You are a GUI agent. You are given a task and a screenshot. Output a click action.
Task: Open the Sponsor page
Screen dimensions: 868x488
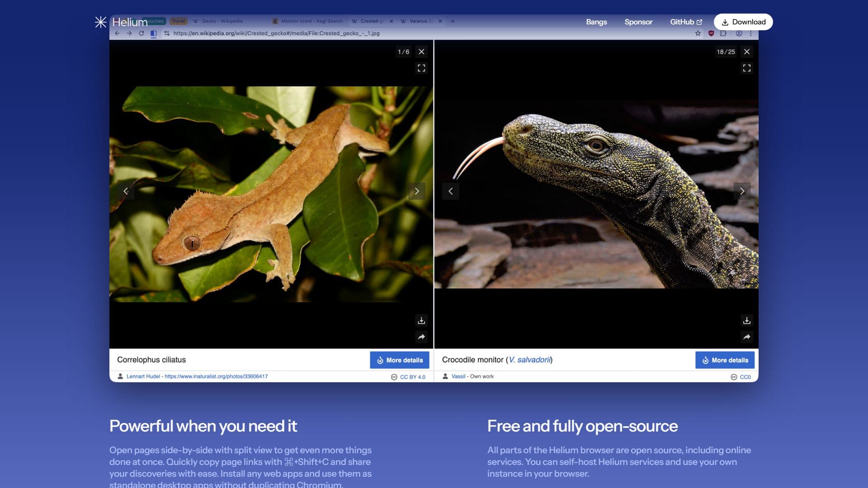coord(638,22)
